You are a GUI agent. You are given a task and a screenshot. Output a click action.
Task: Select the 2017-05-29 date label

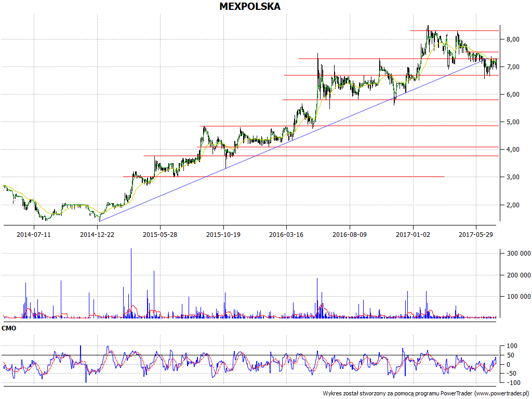coord(476,234)
